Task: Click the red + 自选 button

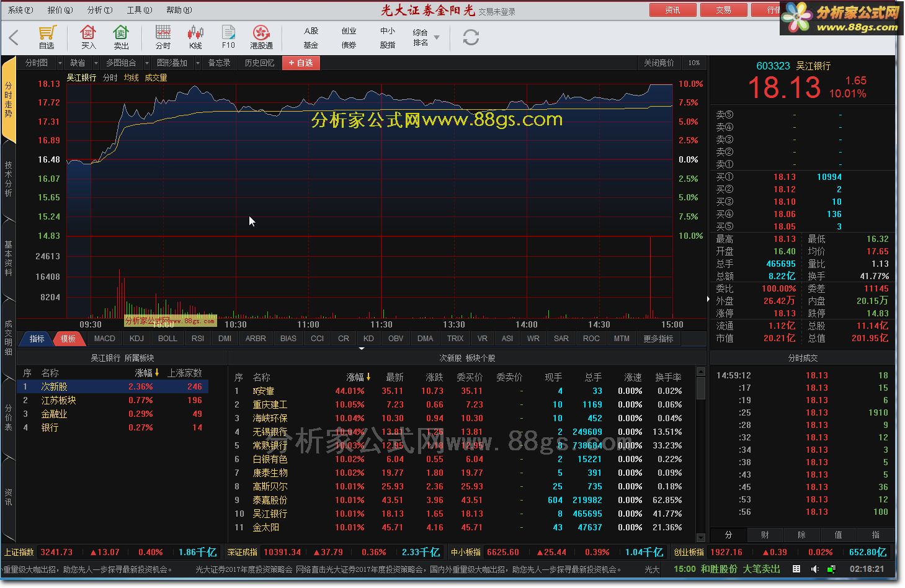Action: pyautogui.click(x=301, y=63)
